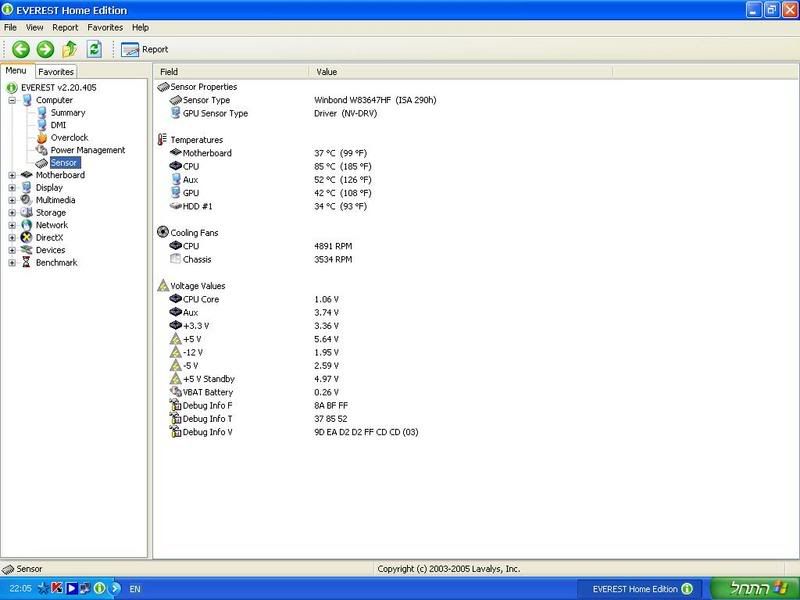Refresh the sensor readings with the Refresh icon
Screen dimensions: 800x600
pyautogui.click(x=94, y=49)
